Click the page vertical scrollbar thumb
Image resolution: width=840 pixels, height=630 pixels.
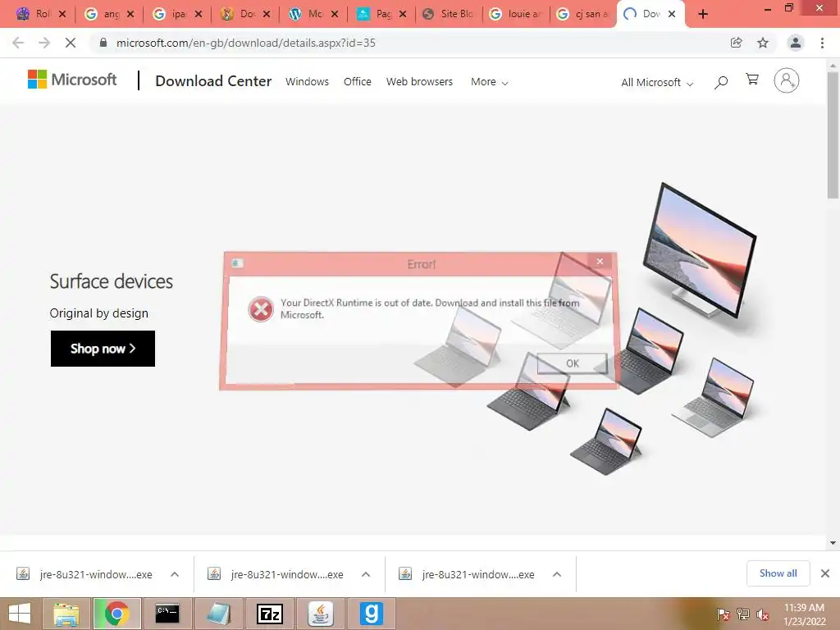pyautogui.click(x=833, y=135)
